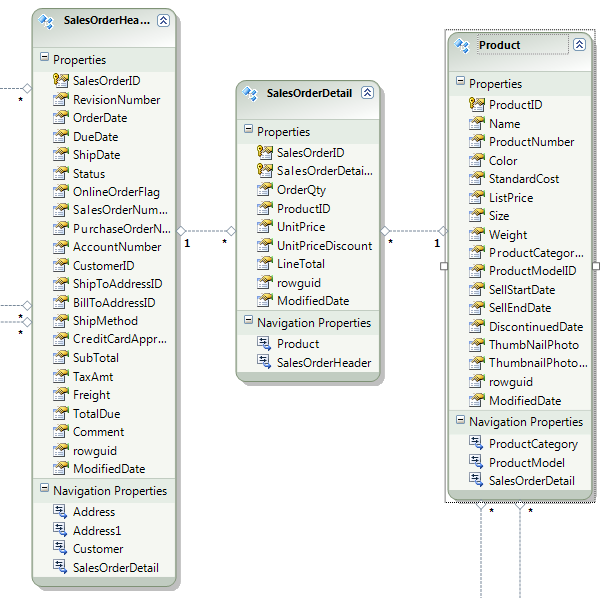
Task: Select the Name property in Product
Action: (x=504, y=124)
